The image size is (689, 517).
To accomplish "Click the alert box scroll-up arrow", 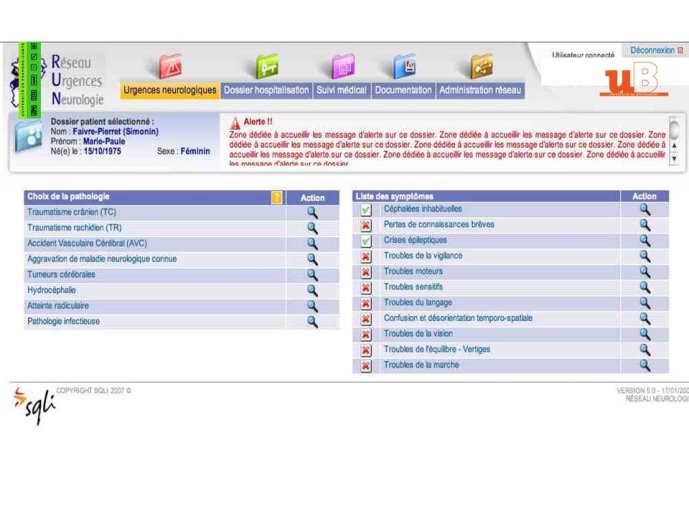I will [674, 145].
